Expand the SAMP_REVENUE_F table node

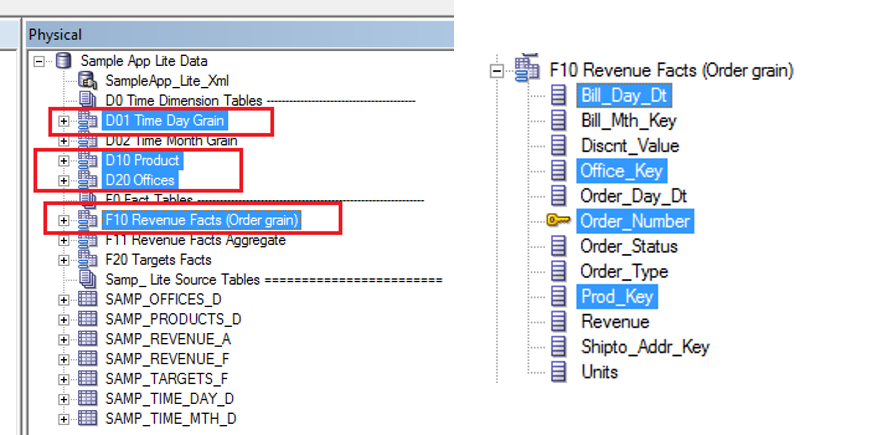click(65, 359)
